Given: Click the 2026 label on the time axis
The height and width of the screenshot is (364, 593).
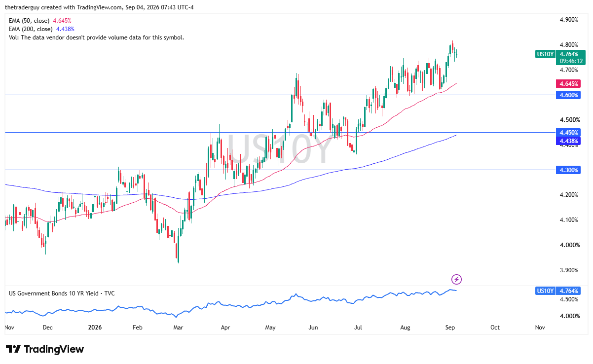Looking at the screenshot, I should tap(94, 327).
